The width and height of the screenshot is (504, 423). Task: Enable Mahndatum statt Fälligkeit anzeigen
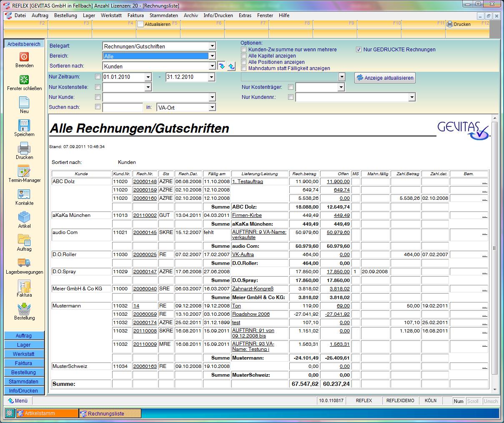tap(244, 68)
